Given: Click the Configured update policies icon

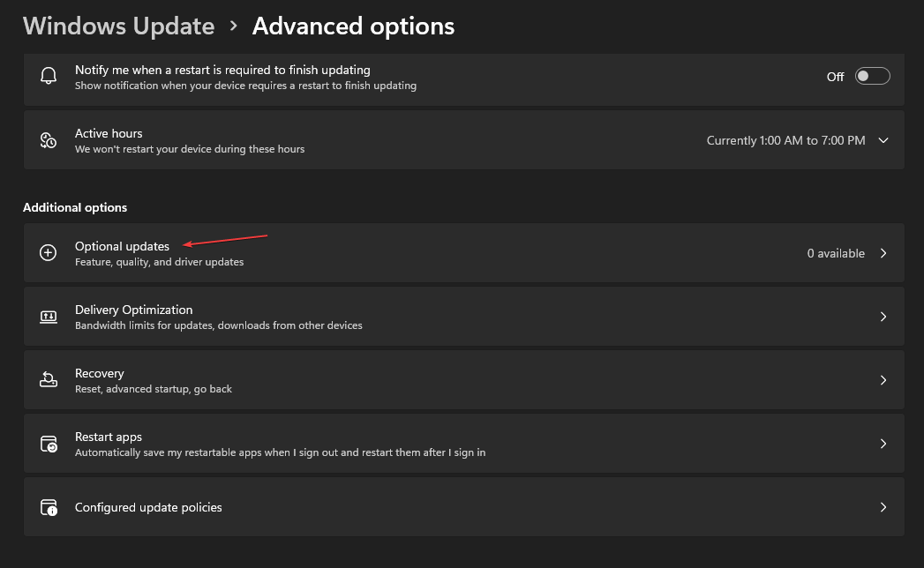Looking at the screenshot, I should pos(49,507).
